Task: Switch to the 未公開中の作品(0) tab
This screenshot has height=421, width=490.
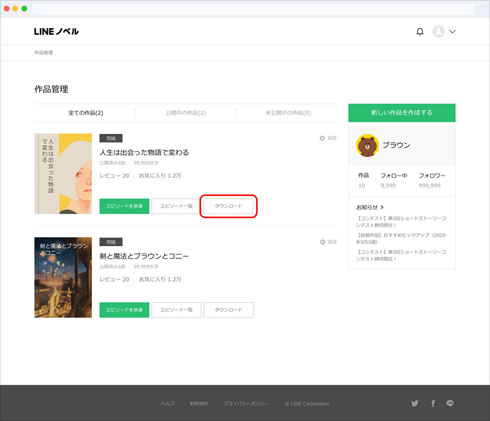Action: [x=288, y=113]
